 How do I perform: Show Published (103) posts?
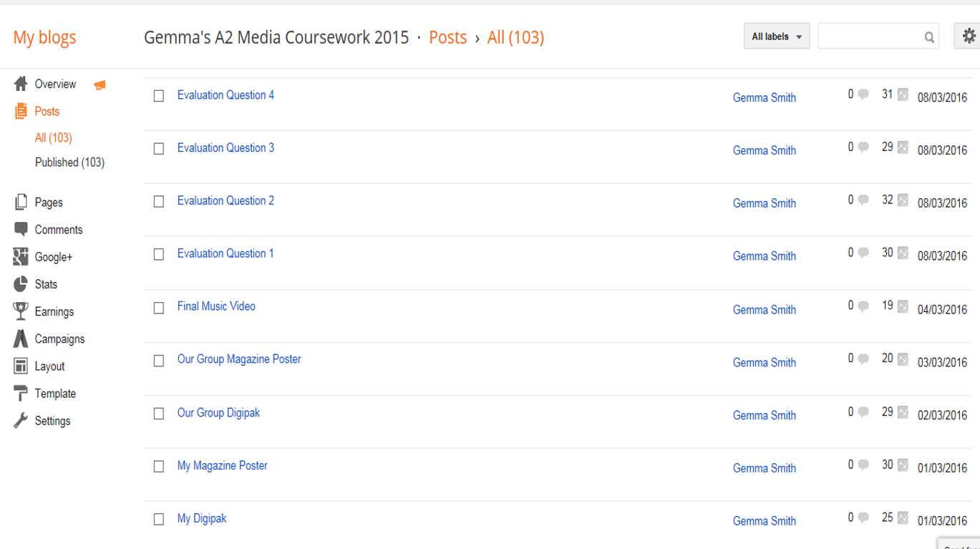point(69,162)
